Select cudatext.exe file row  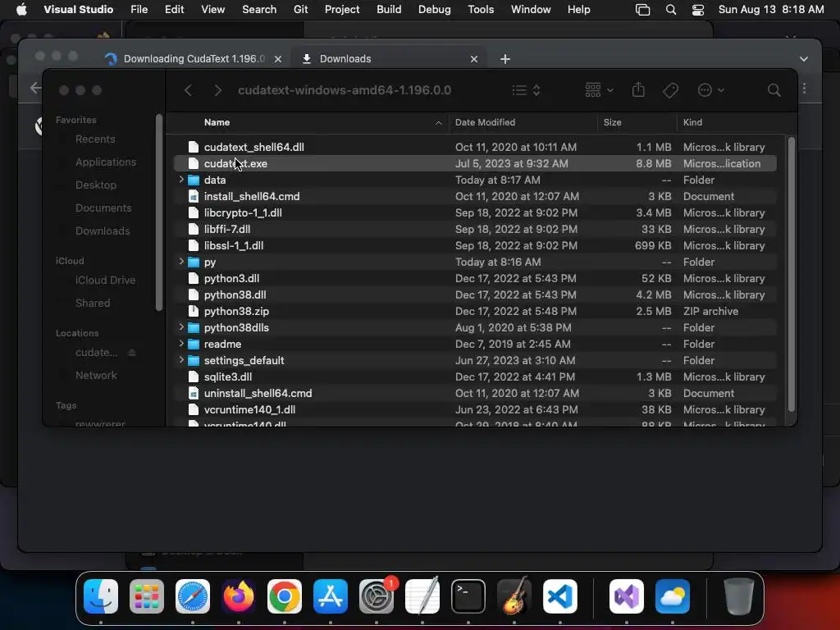(475, 163)
